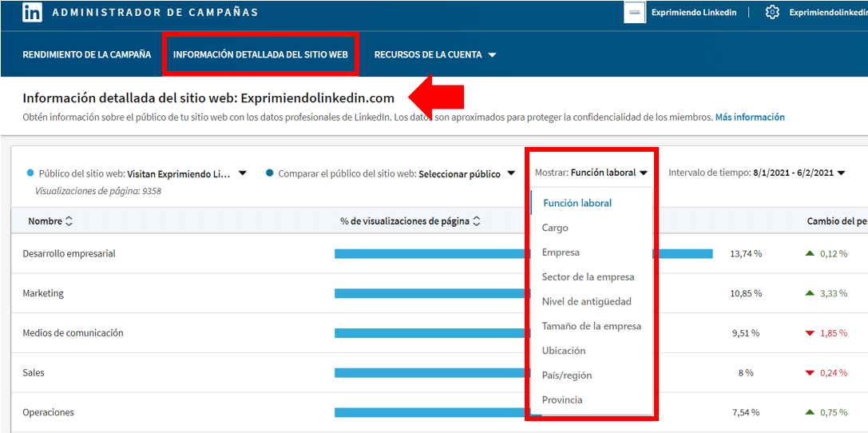Screen dimensions: 868x433
Task: Click the 0,75 % change value
Action: pyautogui.click(x=834, y=412)
